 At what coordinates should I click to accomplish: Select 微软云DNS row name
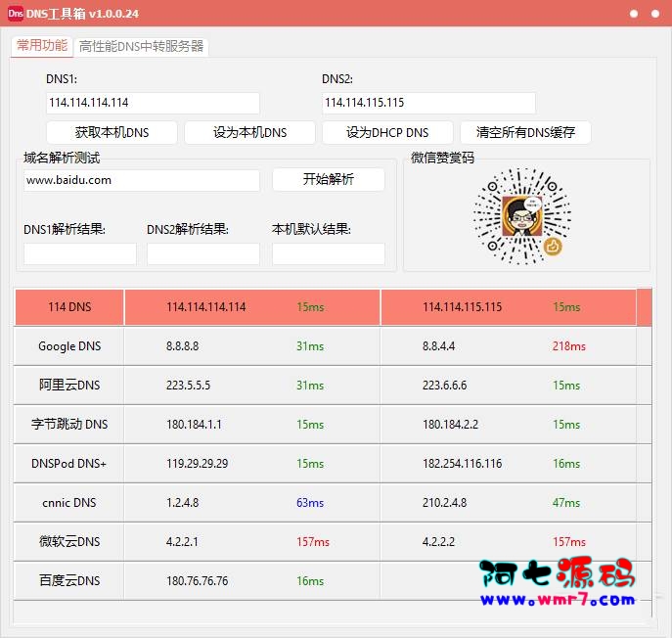tap(69, 542)
